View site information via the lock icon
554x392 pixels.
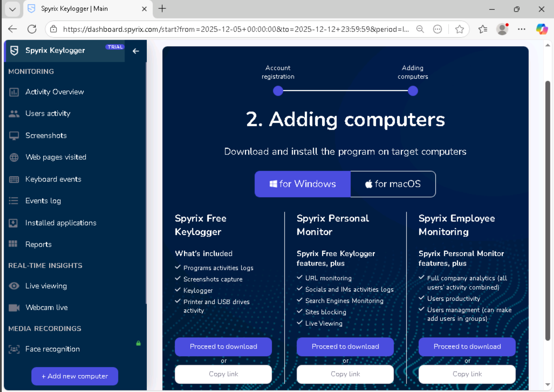click(x=53, y=29)
